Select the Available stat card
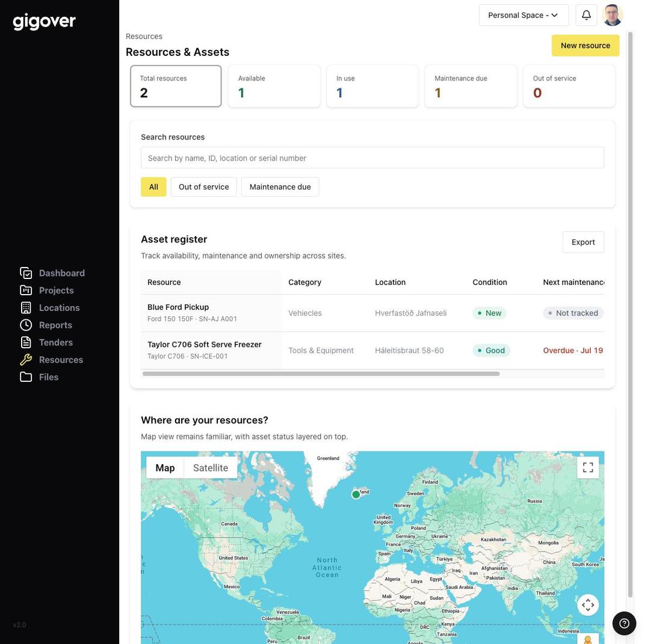 (x=274, y=86)
